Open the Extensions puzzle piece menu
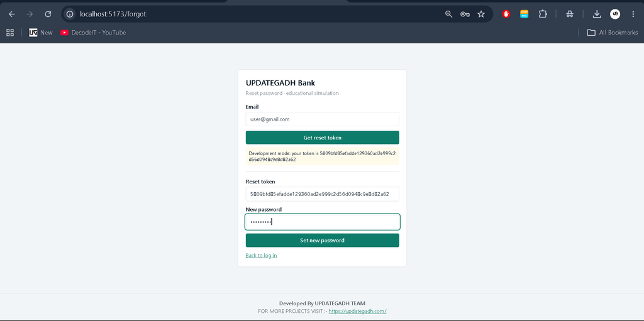 [543, 14]
